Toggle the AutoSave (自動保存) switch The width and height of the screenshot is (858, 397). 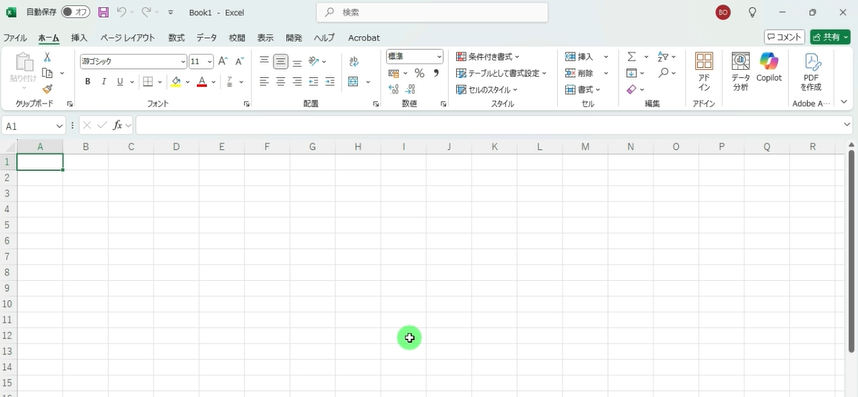pyautogui.click(x=76, y=12)
